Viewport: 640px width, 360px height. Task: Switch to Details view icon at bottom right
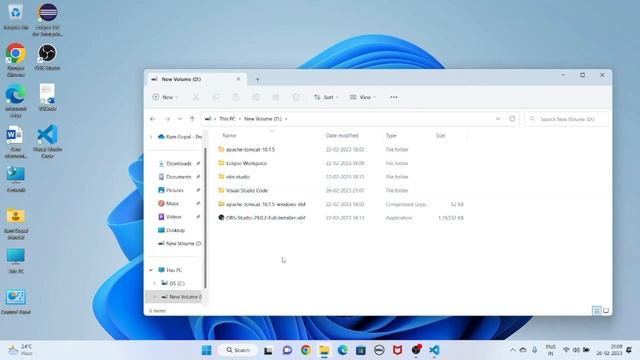tap(597, 311)
